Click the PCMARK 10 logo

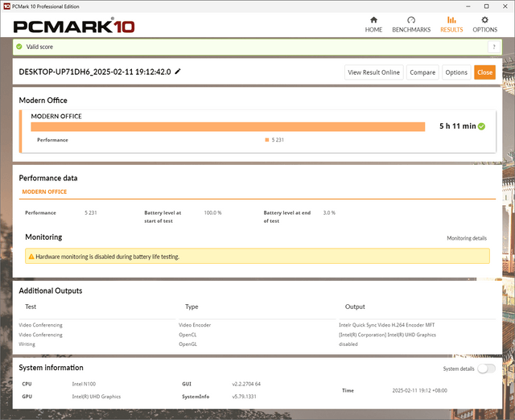pos(74,26)
